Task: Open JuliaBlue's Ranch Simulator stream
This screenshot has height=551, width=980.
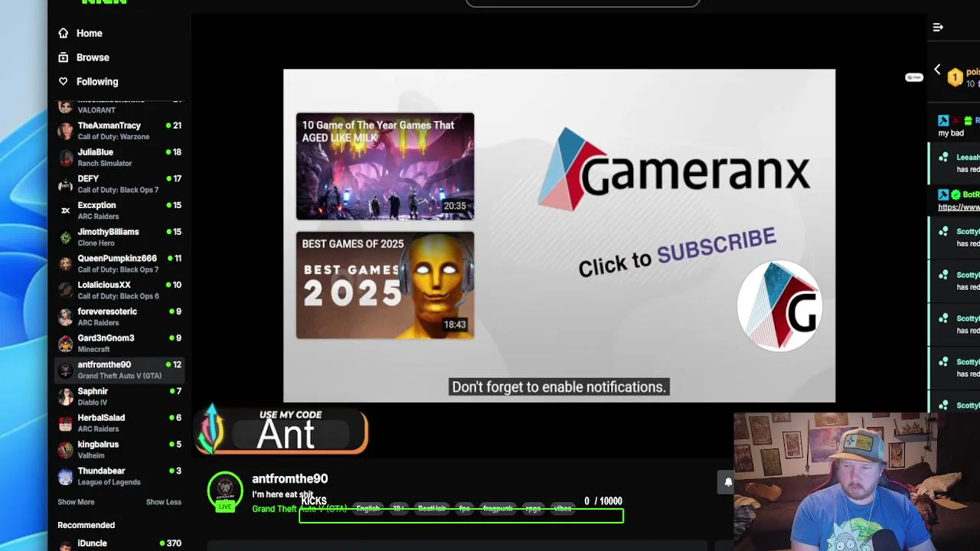Action: click(x=119, y=158)
